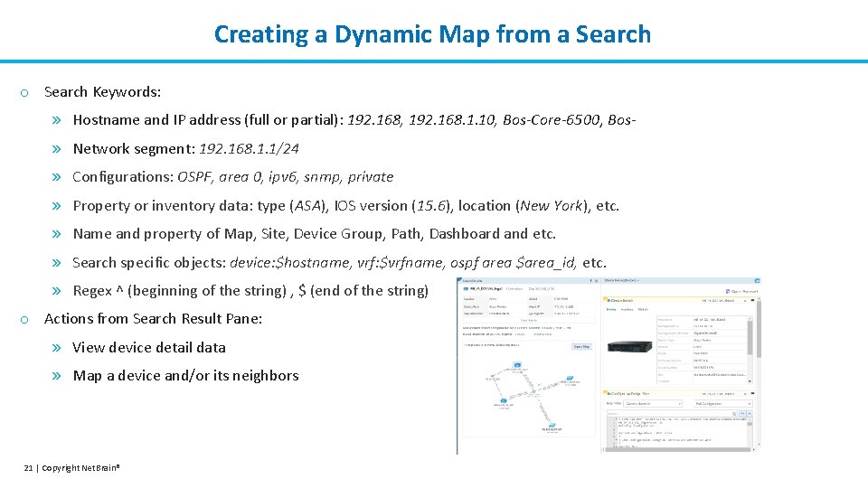868x488 pixels.
Task: Click the router photo thumbnail in Device Details
Action: [x=629, y=347]
